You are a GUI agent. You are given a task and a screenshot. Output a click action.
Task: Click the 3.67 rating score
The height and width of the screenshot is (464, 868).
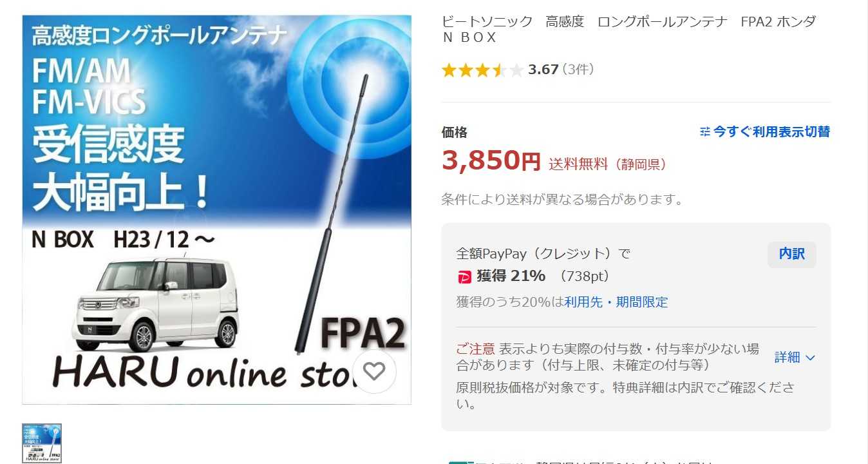click(x=543, y=70)
